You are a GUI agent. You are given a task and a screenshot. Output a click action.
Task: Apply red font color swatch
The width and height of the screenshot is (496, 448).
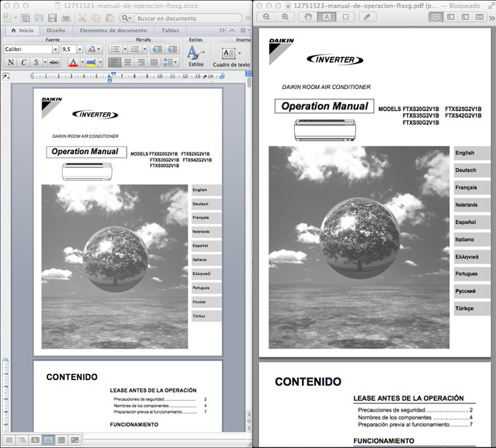(x=74, y=62)
